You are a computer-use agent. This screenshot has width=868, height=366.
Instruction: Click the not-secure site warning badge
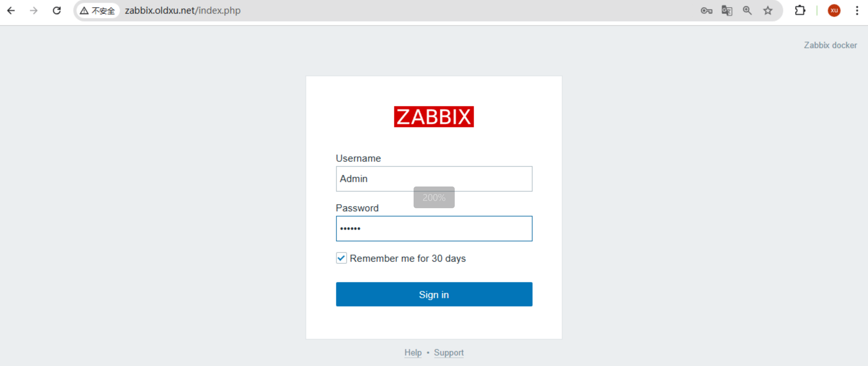click(x=98, y=11)
